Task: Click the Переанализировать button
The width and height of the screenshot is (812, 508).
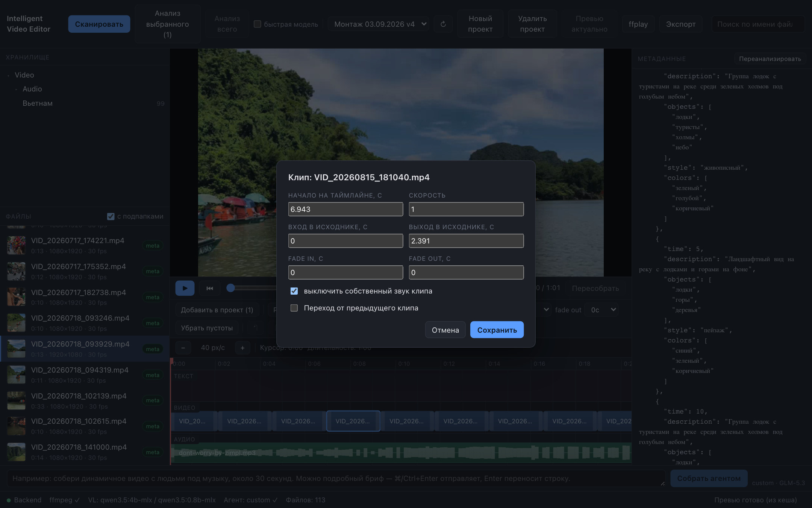Action: pyautogui.click(x=770, y=59)
